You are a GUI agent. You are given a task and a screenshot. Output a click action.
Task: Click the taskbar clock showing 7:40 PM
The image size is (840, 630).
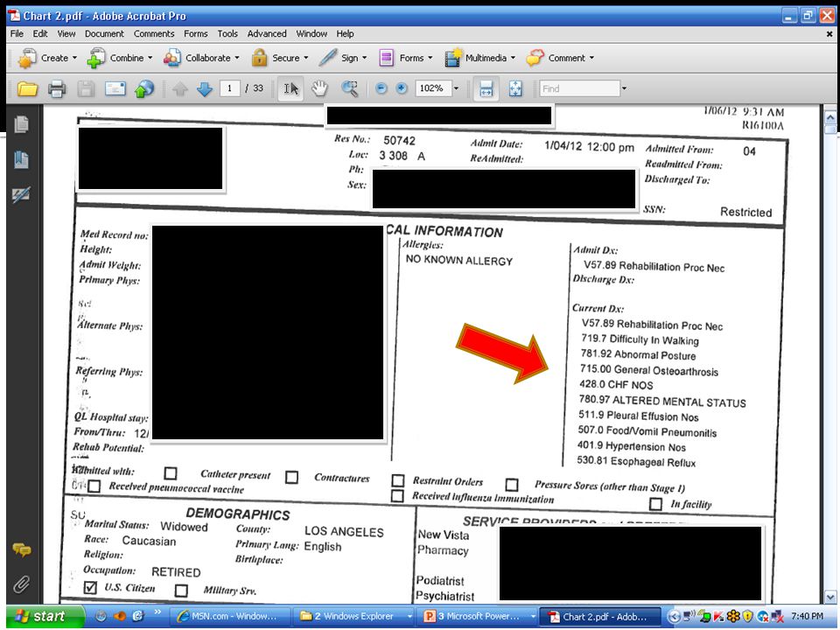click(x=807, y=616)
